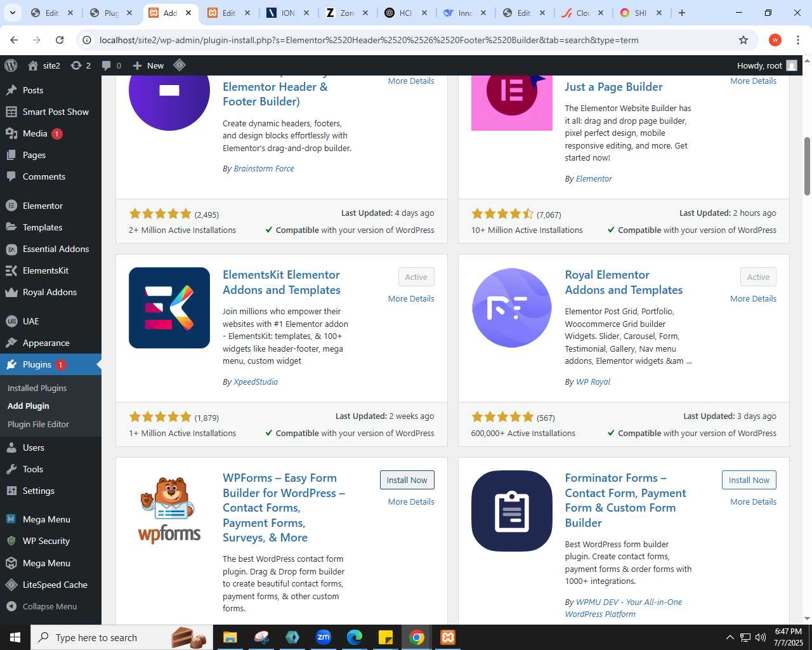Open Zoom from the taskbar
The width and height of the screenshot is (812, 650).
pyautogui.click(x=324, y=637)
